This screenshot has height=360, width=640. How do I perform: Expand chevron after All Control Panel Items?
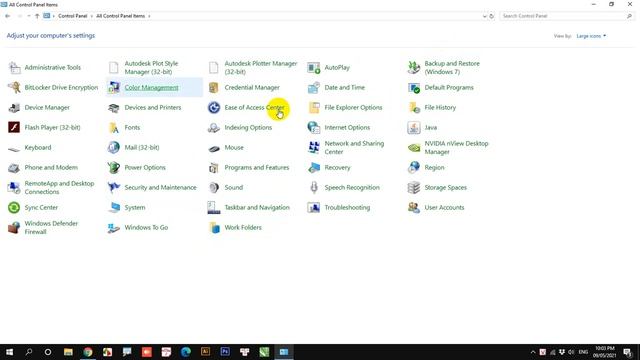(149, 16)
